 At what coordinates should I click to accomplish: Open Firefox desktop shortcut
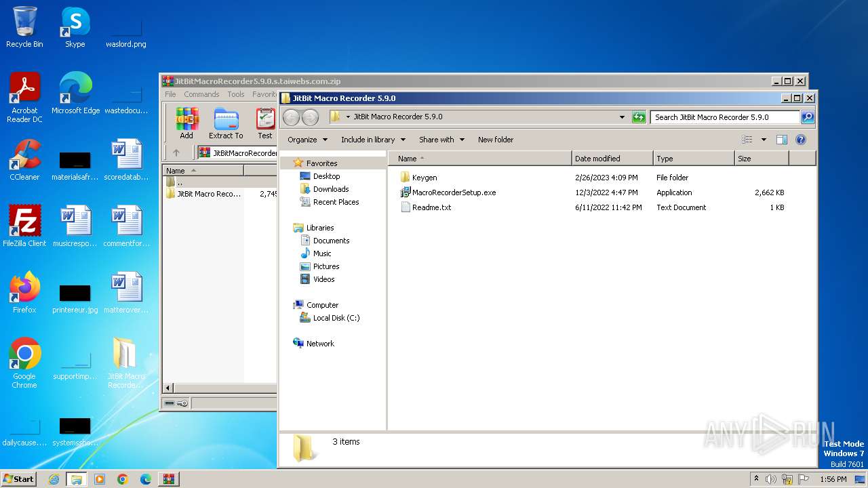pos(24,292)
